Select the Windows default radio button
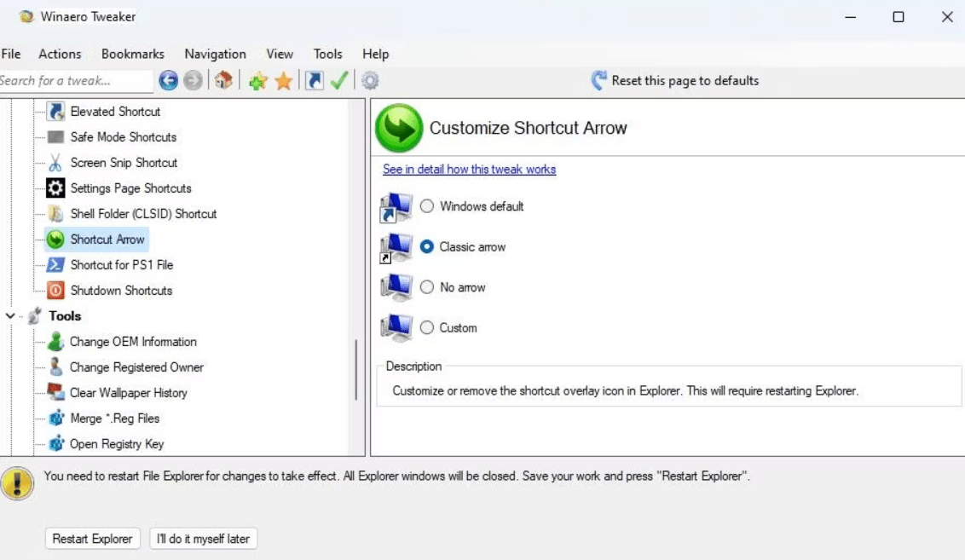The image size is (965, 560). (426, 206)
